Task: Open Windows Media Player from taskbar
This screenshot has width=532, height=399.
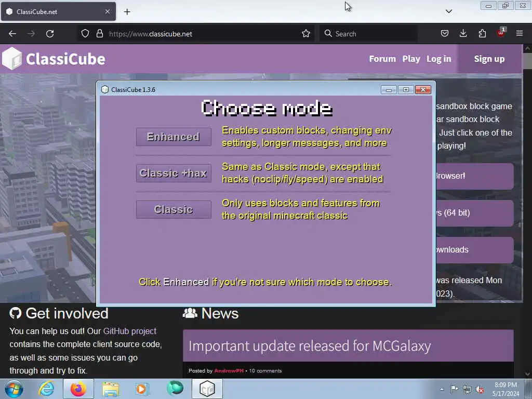Action: [142, 389]
